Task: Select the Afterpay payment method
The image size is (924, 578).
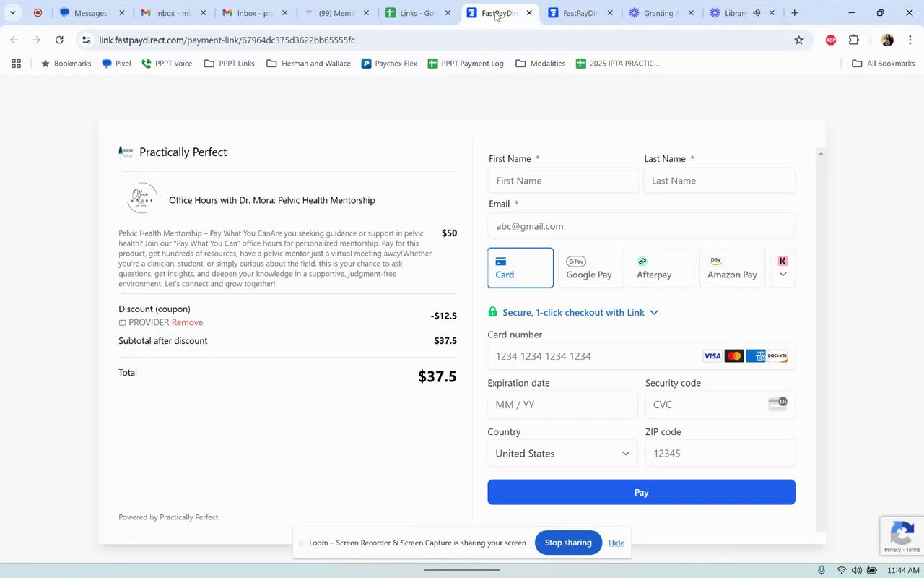Action: [x=662, y=268]
